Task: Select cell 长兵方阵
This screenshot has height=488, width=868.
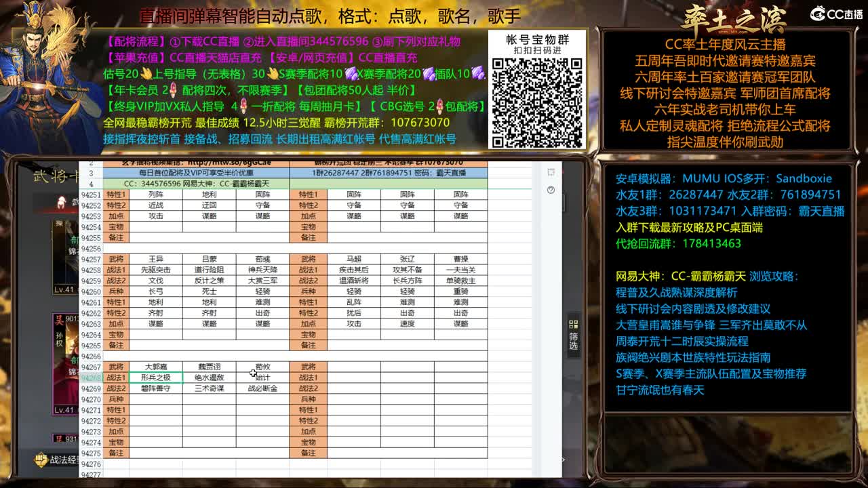Action: pos(408,281)
